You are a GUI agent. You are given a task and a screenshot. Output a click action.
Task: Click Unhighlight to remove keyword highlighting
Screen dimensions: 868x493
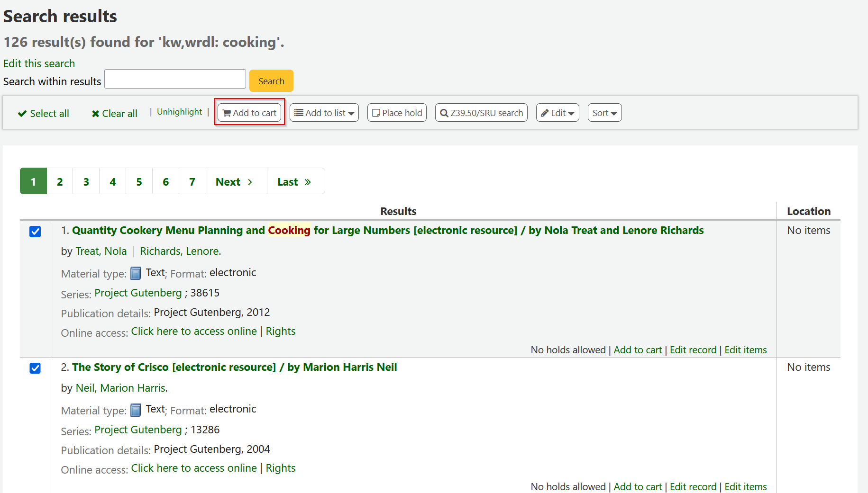tap(179, 112)
